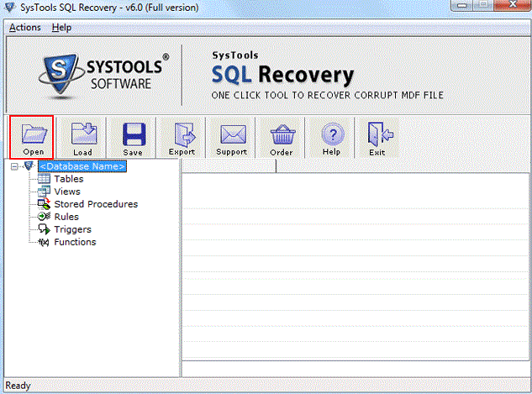Select the <Database Name> root node
This screenshot has width=532, height=394.
tap(82, 166)
